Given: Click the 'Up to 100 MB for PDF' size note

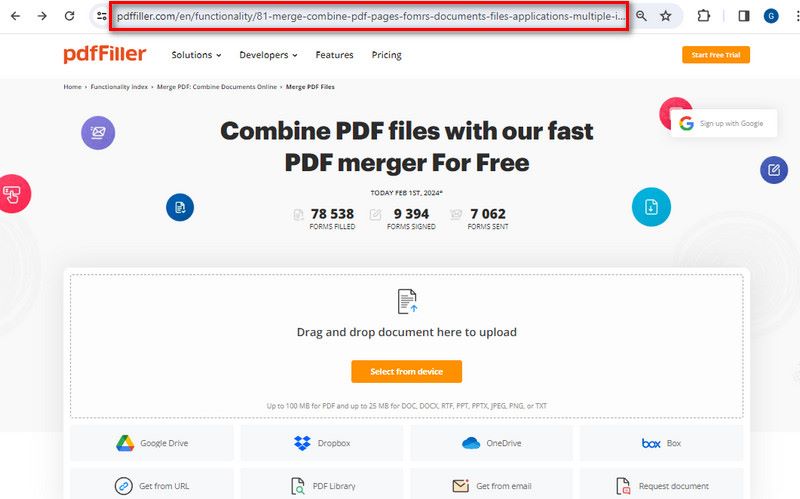Looking at the screenshot, I should pyautogui.click(x=407, y=406).
